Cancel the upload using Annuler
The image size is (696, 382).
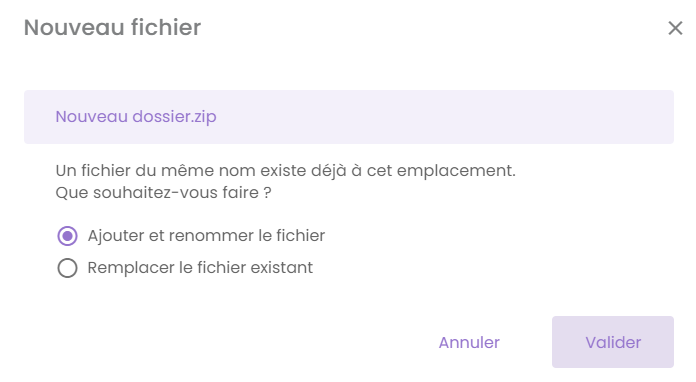coord(469,342)
